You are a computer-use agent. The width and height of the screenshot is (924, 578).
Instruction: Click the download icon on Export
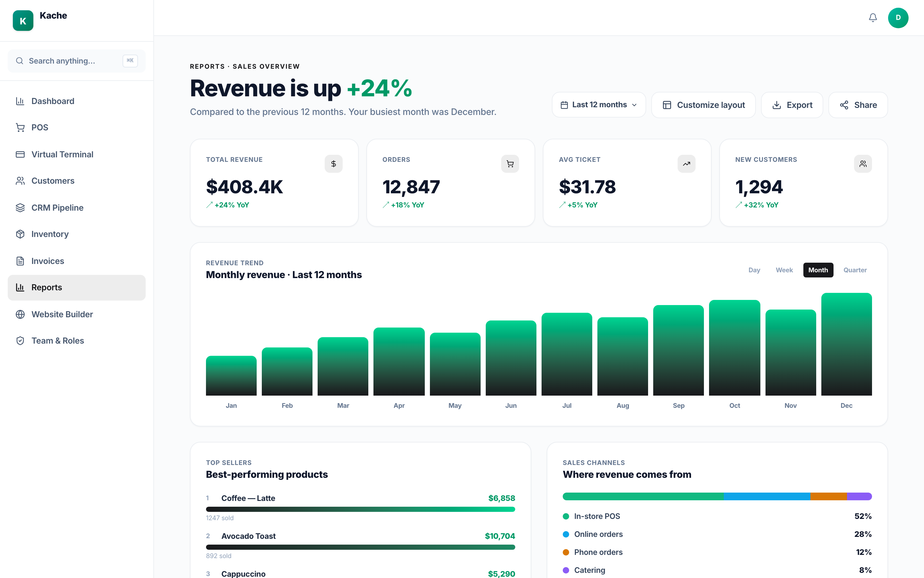[x=777, y=105]
